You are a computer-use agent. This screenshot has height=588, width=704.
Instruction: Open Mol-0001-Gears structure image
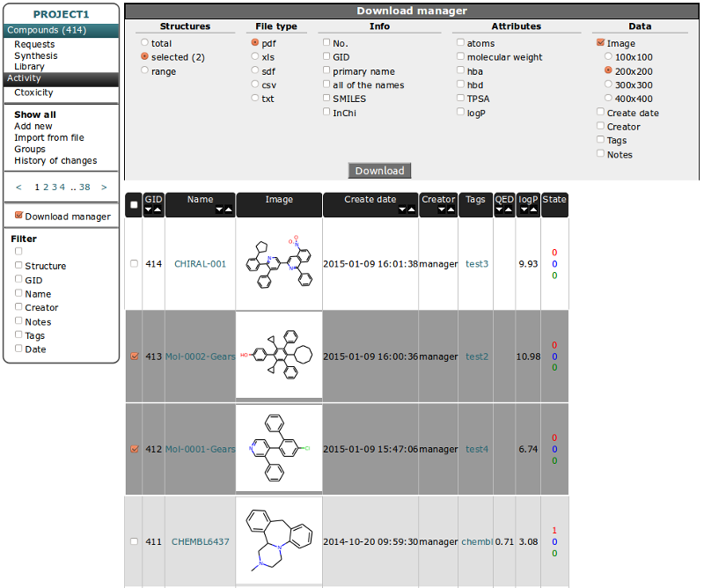click(279, 448)
